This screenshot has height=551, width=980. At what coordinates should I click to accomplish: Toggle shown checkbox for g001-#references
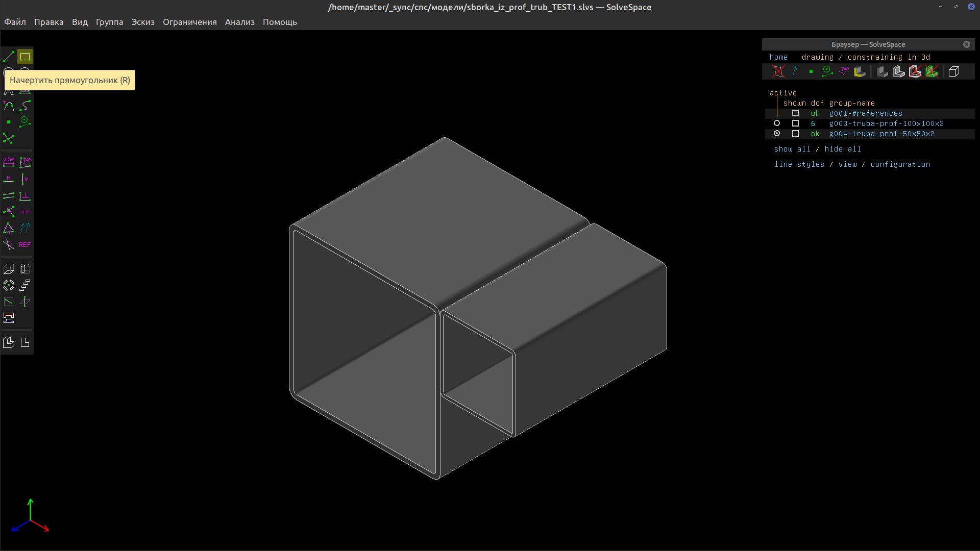coord(795,113)
